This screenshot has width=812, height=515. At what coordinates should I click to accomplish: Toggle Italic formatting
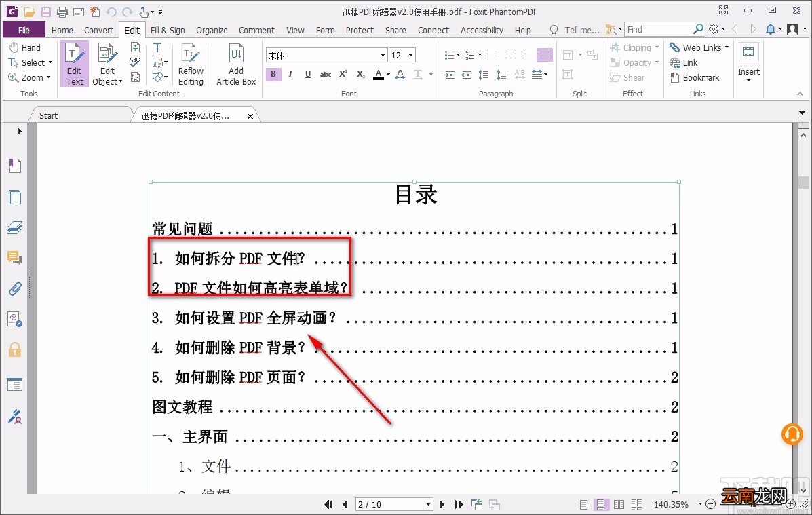290,74
